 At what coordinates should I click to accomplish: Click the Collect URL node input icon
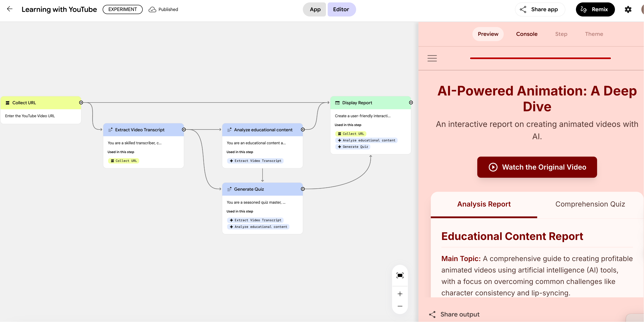tap(7, 103)
